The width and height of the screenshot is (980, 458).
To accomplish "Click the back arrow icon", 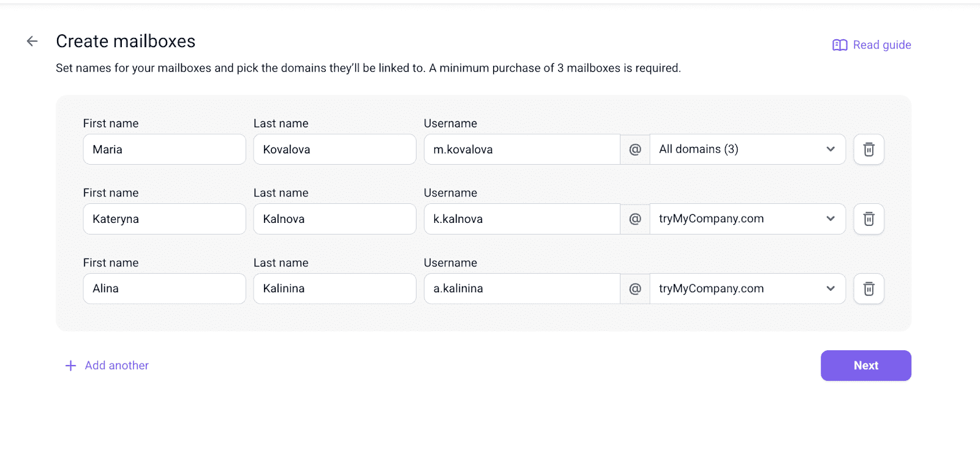I will pyautogui.click(x=32, y=41).
